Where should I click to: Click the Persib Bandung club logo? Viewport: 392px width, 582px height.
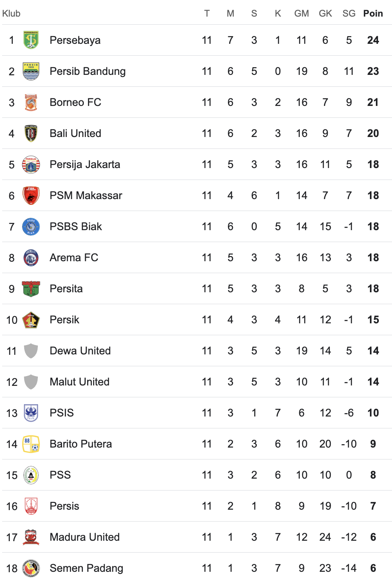coord(31,71)
